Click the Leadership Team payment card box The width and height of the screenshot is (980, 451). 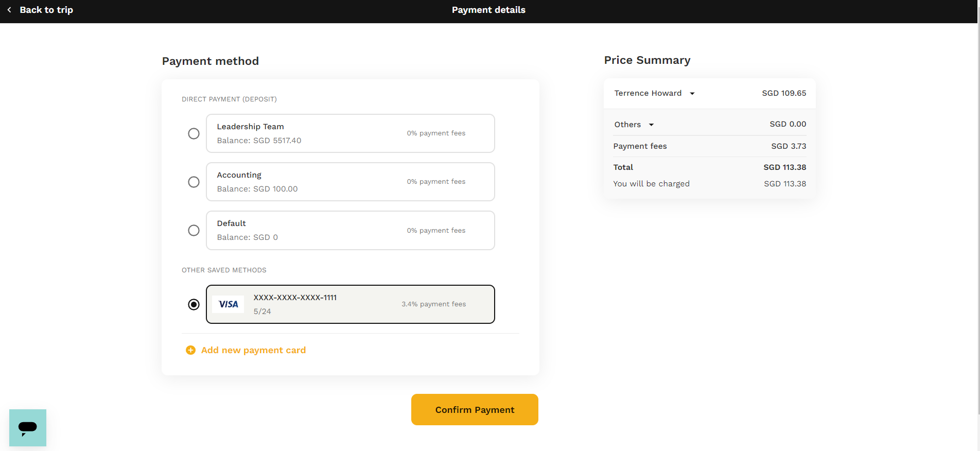pyautogui.click(x=351, y=133)
